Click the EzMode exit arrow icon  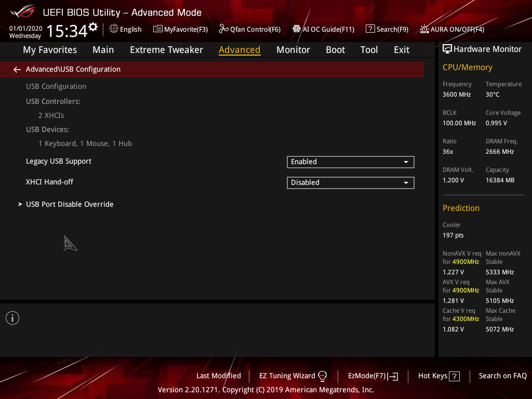[x=393, y=376]
